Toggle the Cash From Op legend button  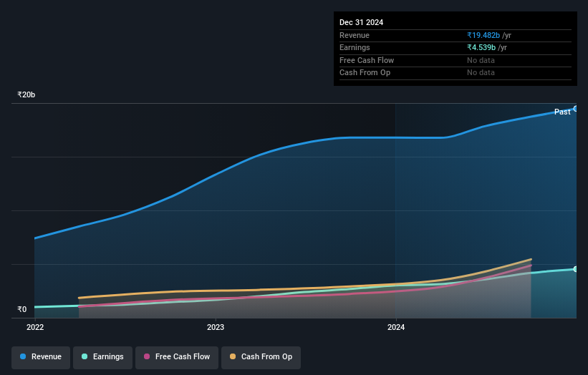click(261, 357)
